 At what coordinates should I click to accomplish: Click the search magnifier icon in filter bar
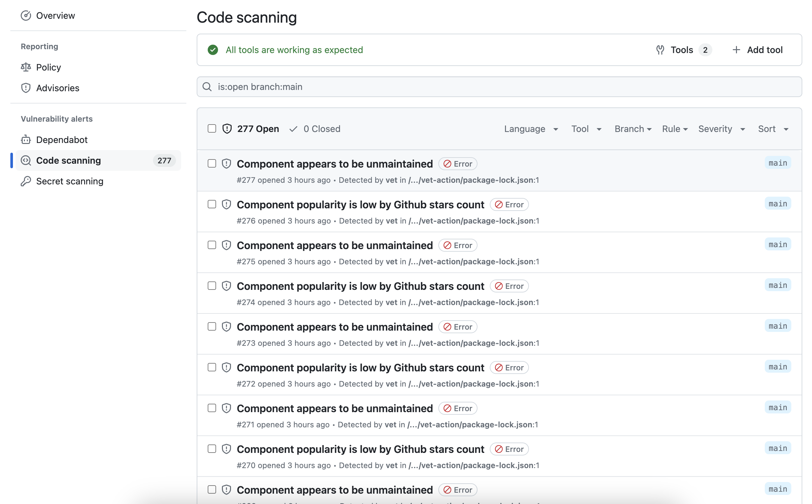(207, 87)
